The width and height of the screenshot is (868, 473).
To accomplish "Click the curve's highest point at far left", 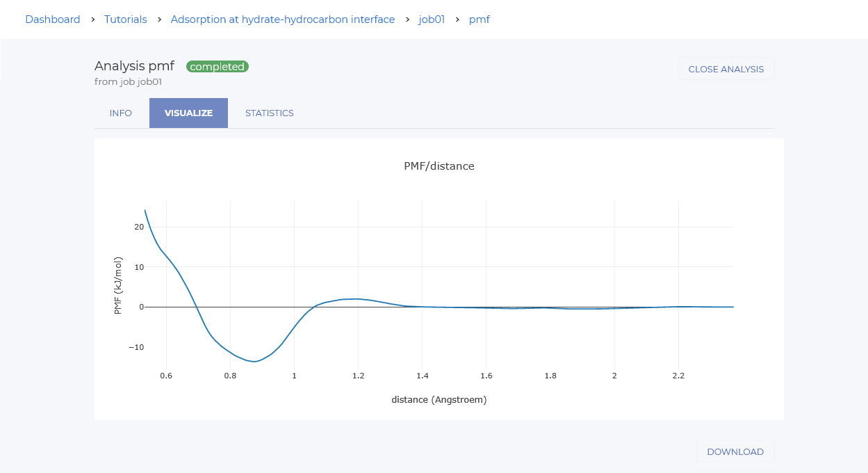I will click(145, 210).
